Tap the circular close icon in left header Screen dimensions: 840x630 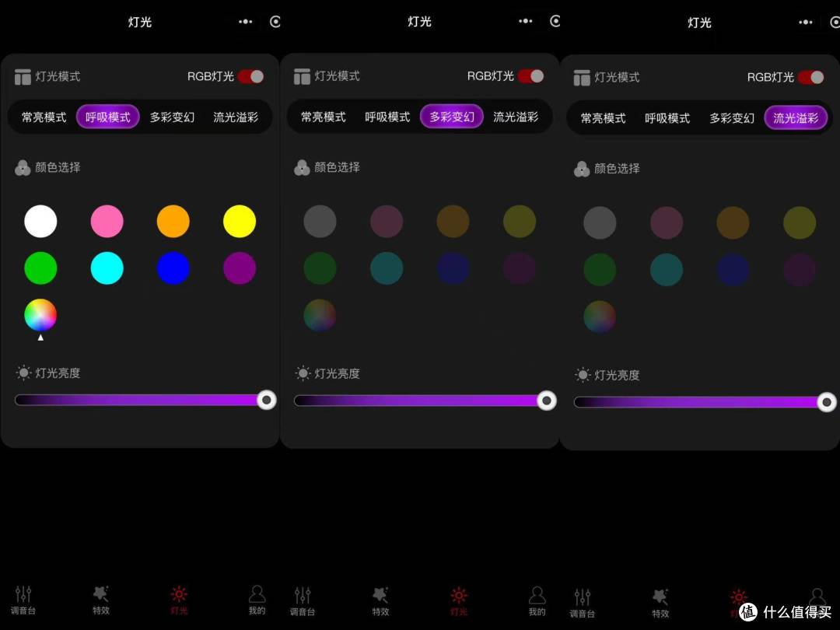tap(275, 22)
